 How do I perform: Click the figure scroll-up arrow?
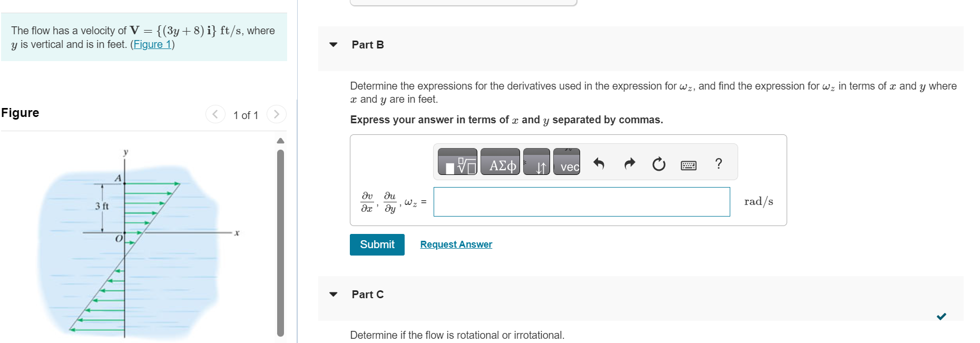pos(280,140)
